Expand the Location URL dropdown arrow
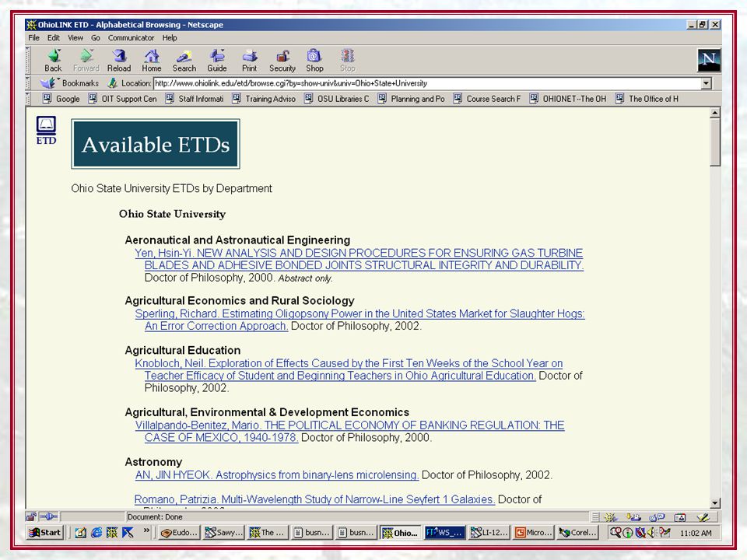 (x=706, y=83)
